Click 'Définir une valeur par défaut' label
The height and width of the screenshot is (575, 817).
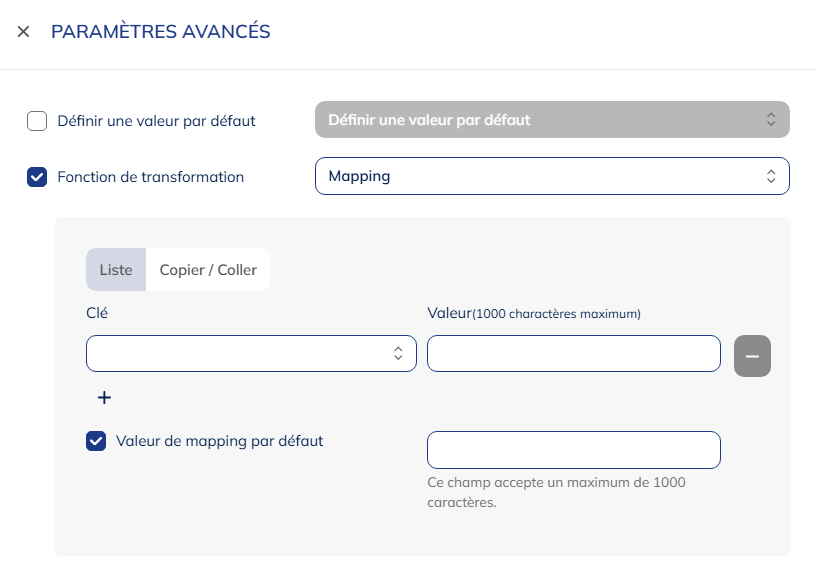156,121
